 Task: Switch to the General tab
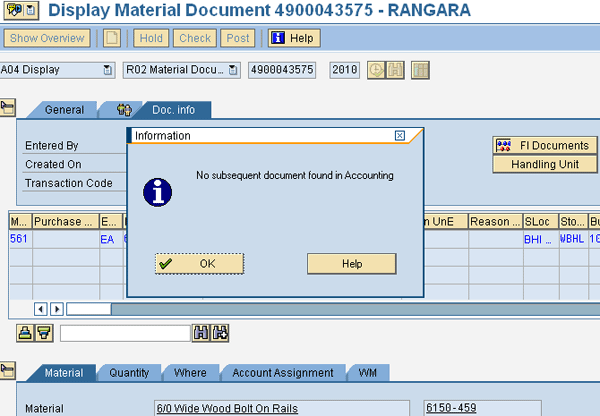64,110
